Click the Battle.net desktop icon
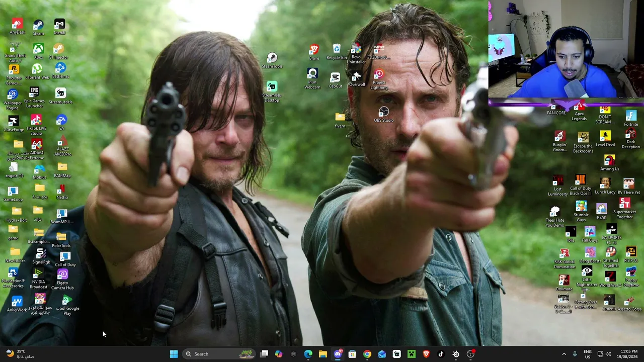This screenshot has height=362, width=644. (60, 71)
